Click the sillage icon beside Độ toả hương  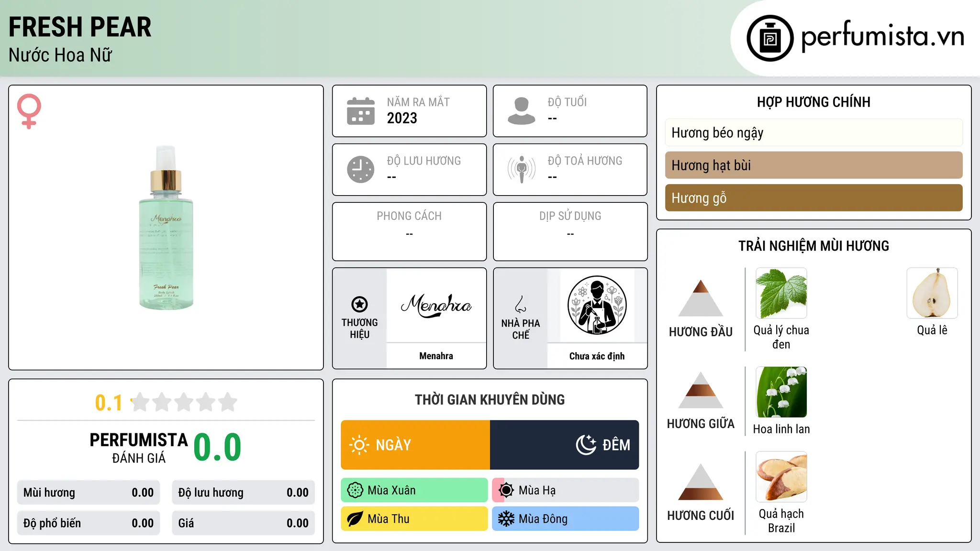click(x=522, y=169)
